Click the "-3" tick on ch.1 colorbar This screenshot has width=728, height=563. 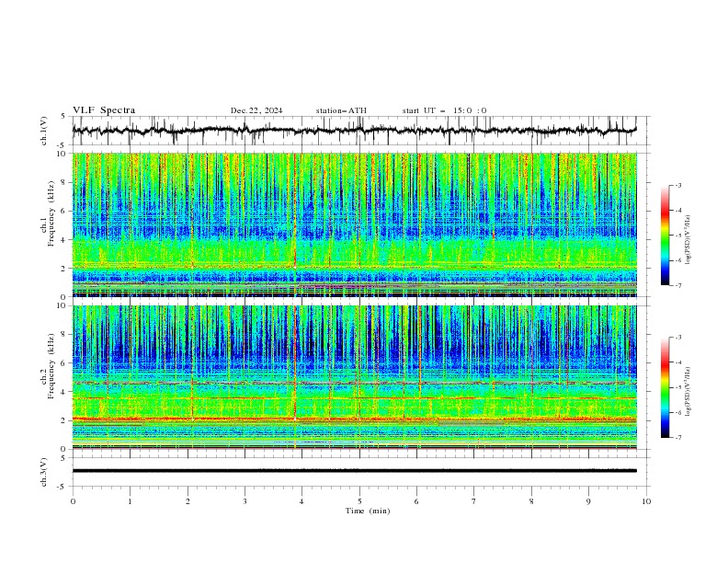point(678,185)
